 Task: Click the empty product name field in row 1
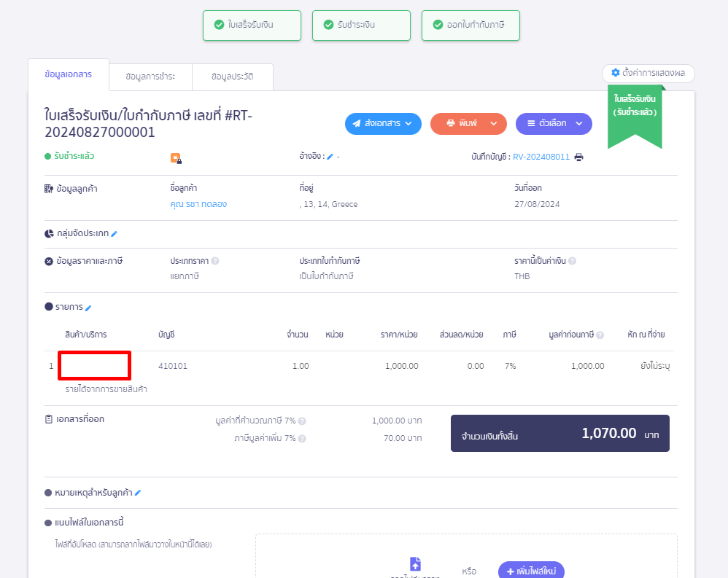94,365
